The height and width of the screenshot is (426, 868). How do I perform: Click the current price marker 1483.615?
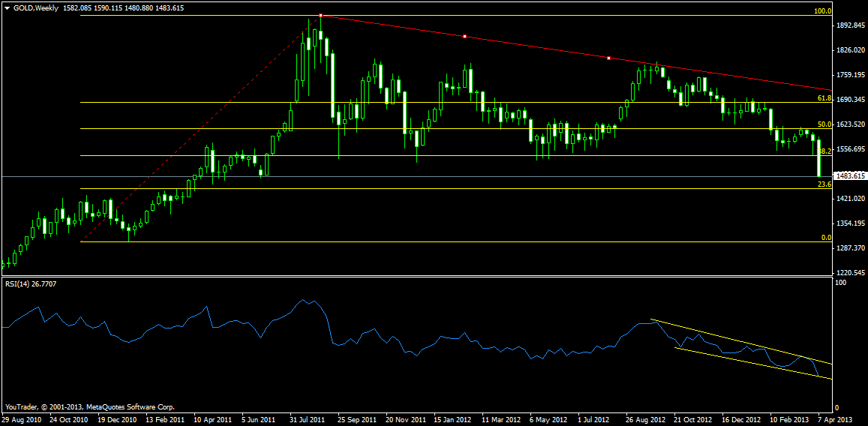click(x=850, y=177)
